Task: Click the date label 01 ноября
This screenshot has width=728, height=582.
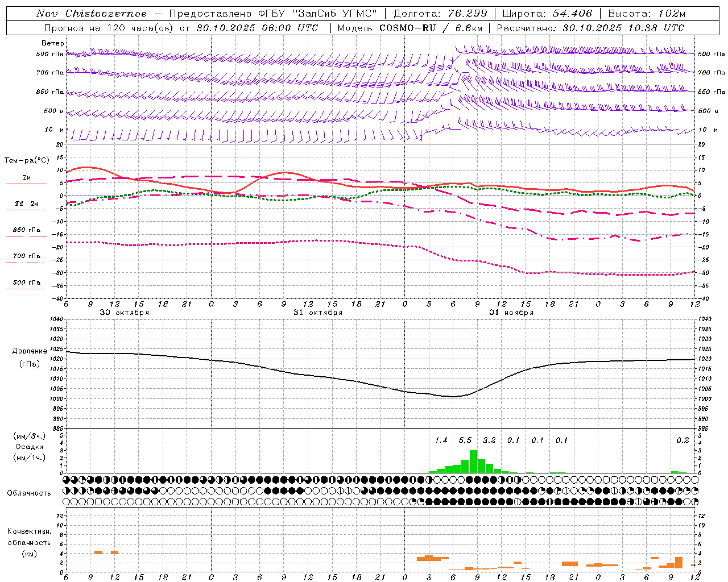Action: (x=511, y=313)
